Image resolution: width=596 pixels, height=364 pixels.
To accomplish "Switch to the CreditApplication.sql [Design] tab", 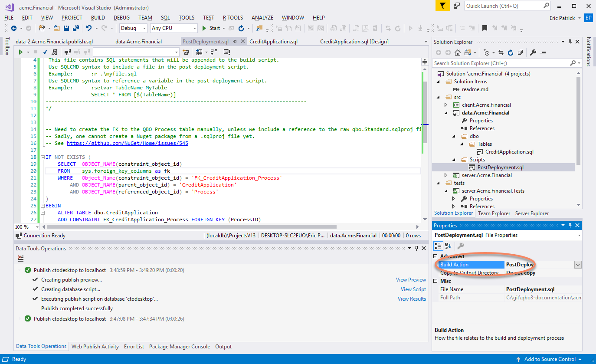I will pos(354,42).
